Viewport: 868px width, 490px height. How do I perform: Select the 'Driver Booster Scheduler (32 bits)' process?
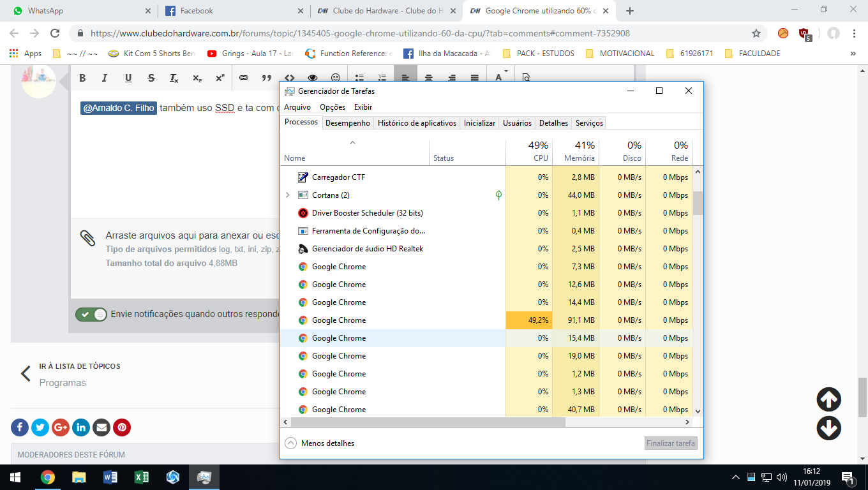(486, 213)
